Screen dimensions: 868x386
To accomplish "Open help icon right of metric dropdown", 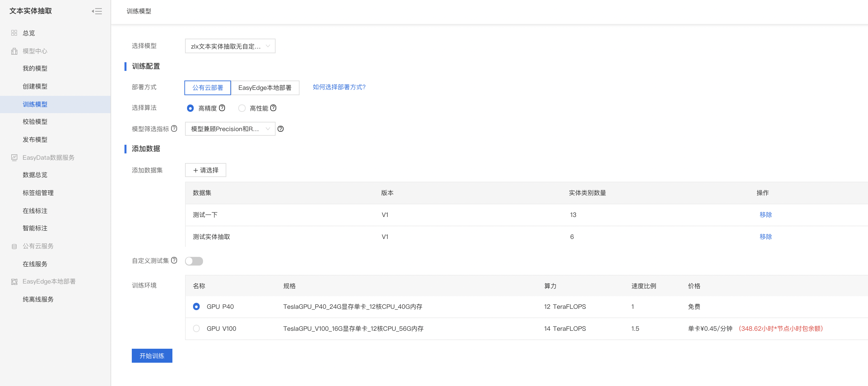I will [280, 129].
